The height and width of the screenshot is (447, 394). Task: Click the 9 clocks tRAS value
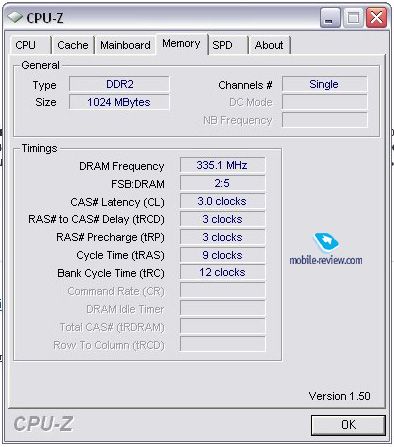222,255
